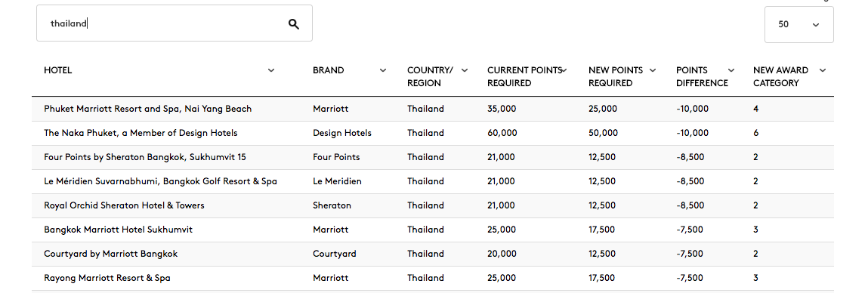Open the 50 results-per-page dropdown
The width and height of the screenshot is (868, 293).
tap(798, 24)
